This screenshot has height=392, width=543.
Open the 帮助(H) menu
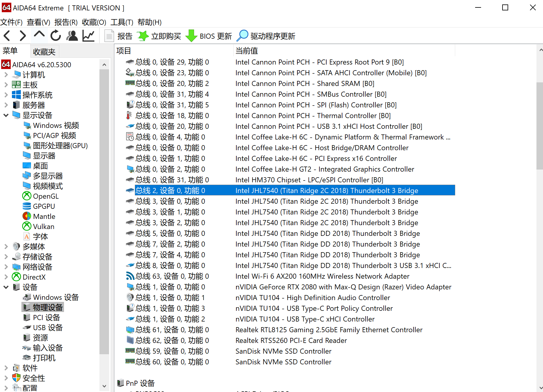(149, 22)
